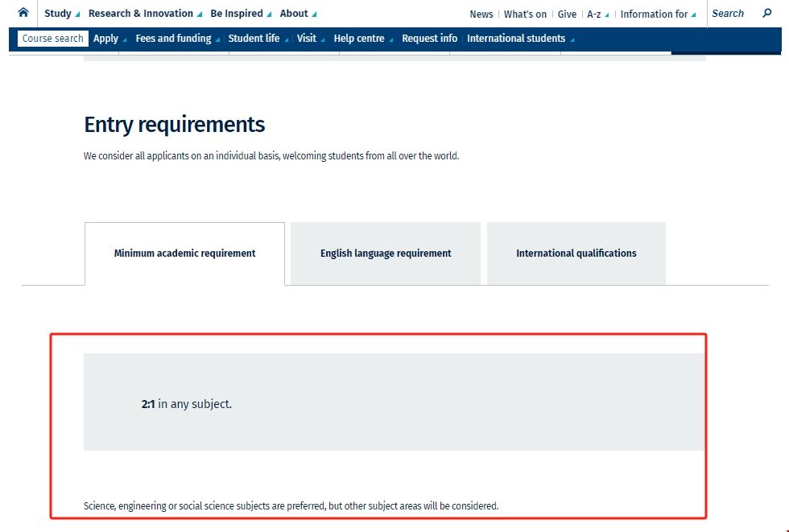Open the Apply menu

pos(109,39)
